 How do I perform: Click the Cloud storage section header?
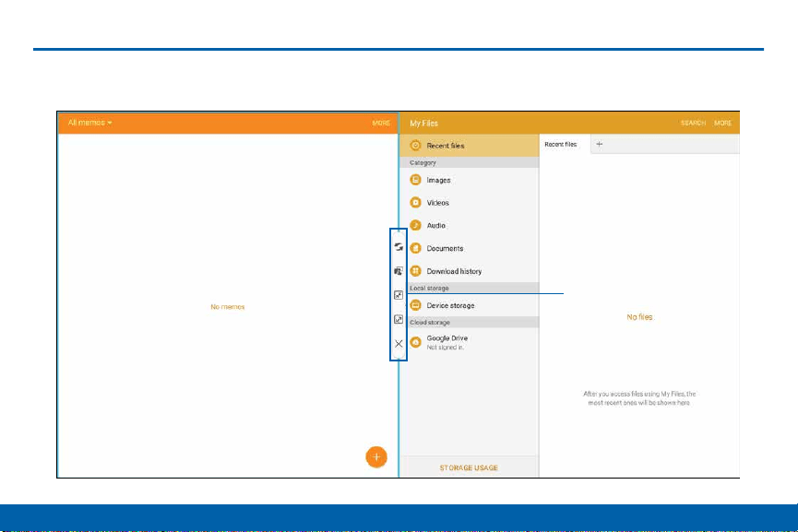[x=470, y=323]
